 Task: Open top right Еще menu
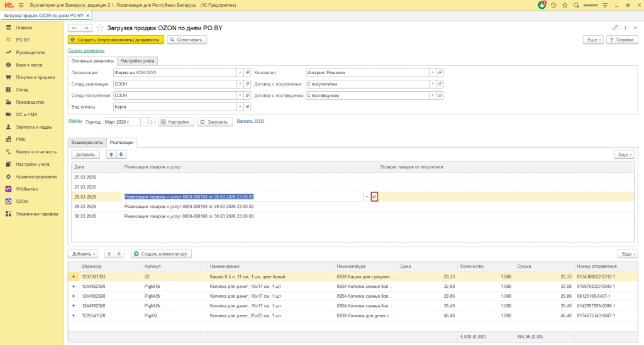coord(594,40)
